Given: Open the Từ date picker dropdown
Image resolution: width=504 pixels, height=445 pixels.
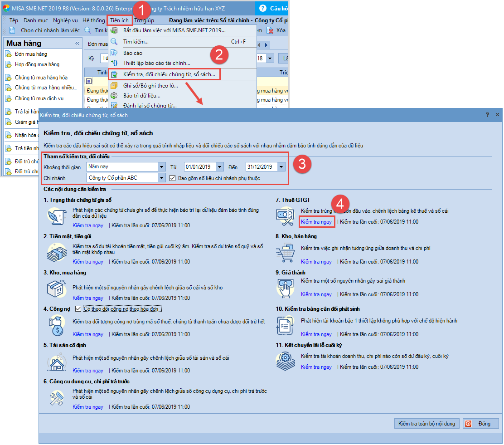Looking at the screenshot, I should (x=220, y=166).
